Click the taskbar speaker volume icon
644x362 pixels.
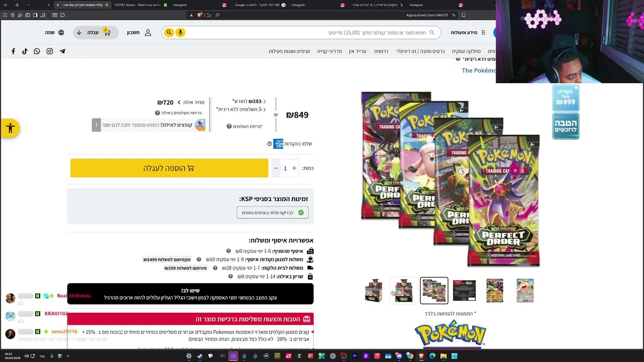pos(26,356)
